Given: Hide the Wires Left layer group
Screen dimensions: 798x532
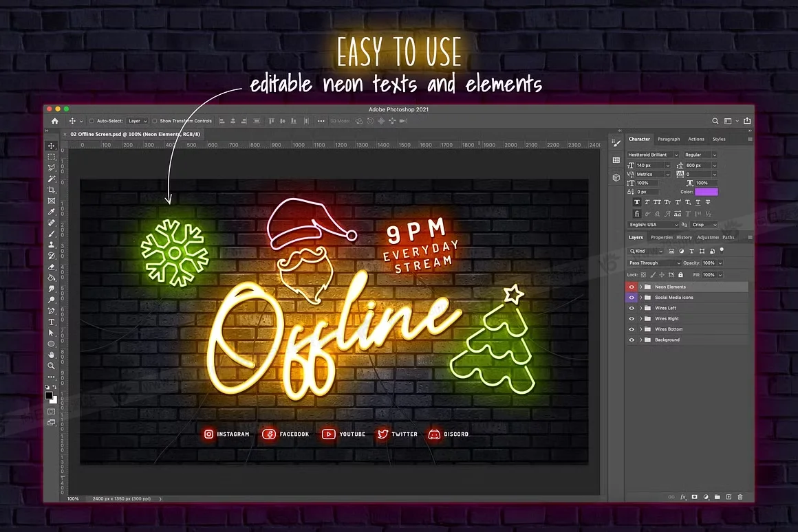Looking at the screenshot, I should pyautogui.click(x=632, y=308).
